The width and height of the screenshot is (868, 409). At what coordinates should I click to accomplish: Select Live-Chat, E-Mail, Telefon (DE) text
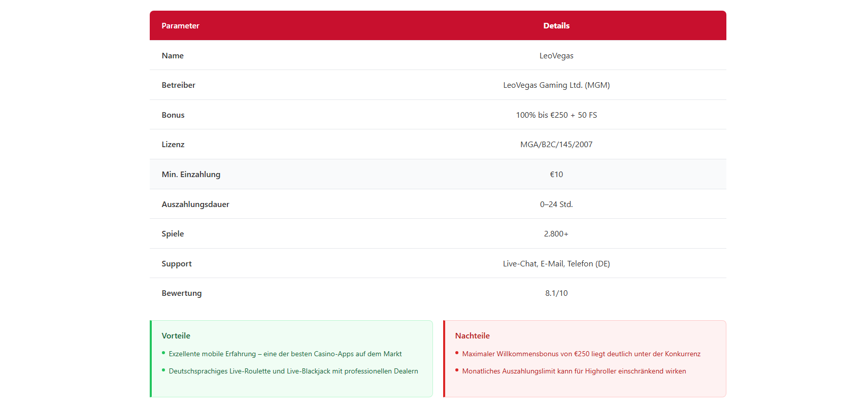pyautogui.click(x=556, y=264)
